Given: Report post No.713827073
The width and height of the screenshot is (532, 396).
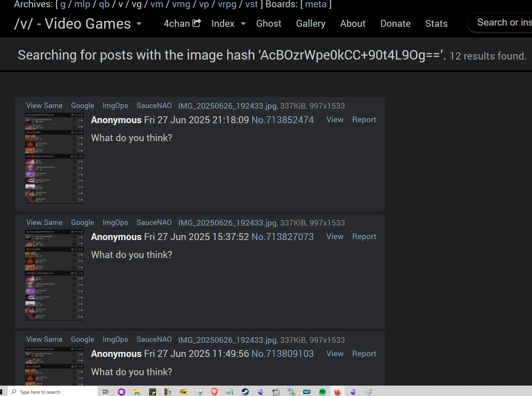Looking at the screenshot, I should pos(364,237).
